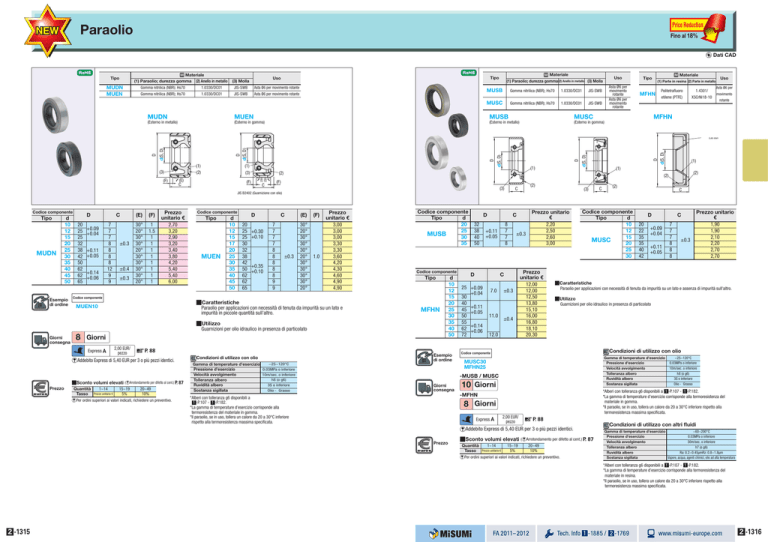Open the Dati CAD icon

point(708,55)
